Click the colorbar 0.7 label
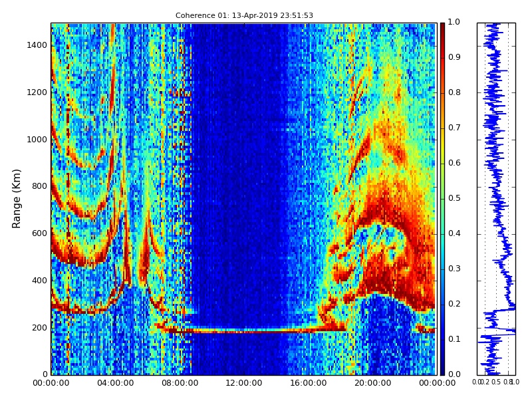Viewport: 532px width, 399px height. (x=454, y=128)
